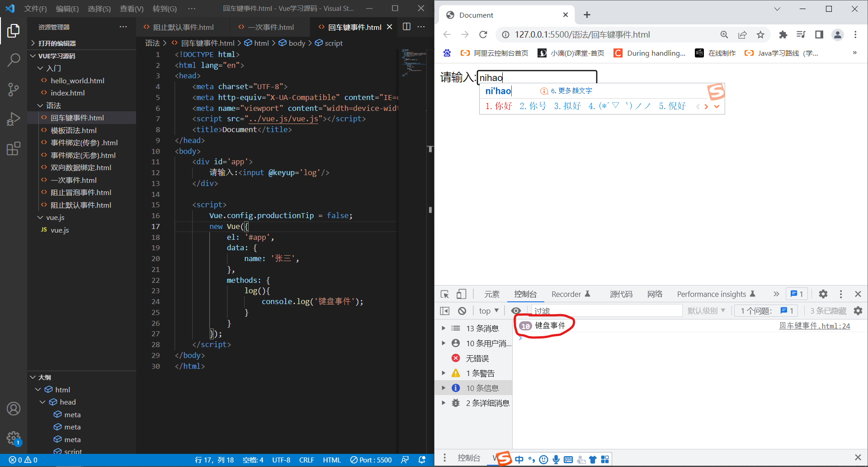Expand the 2 条详细消息 group
Image resolution: width=868 pixels, height=467 pixels.
point(443,403)
